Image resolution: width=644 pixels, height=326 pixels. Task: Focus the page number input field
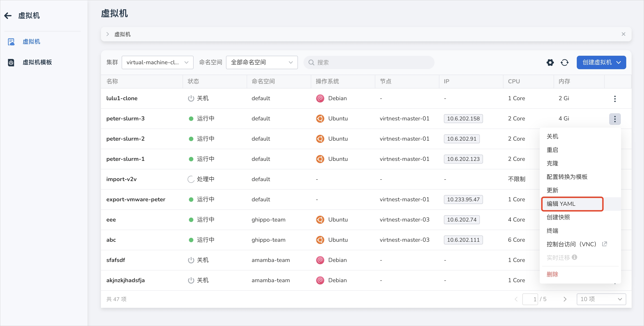[530, 299]
